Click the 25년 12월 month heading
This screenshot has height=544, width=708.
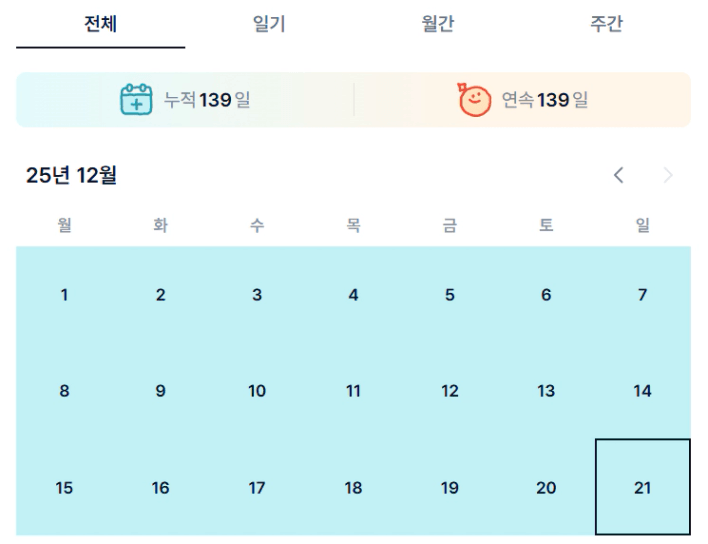pyautogui.click(x=71, y=176)
